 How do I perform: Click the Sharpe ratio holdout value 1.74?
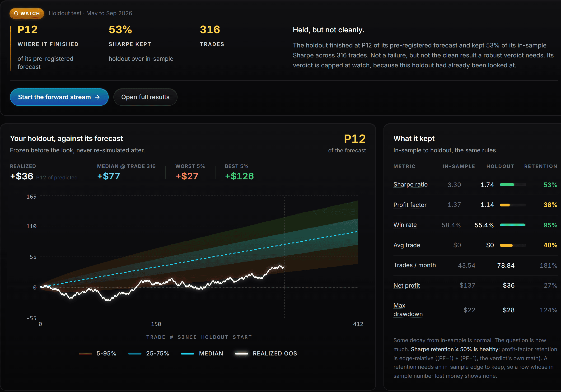tap(487, 185)
